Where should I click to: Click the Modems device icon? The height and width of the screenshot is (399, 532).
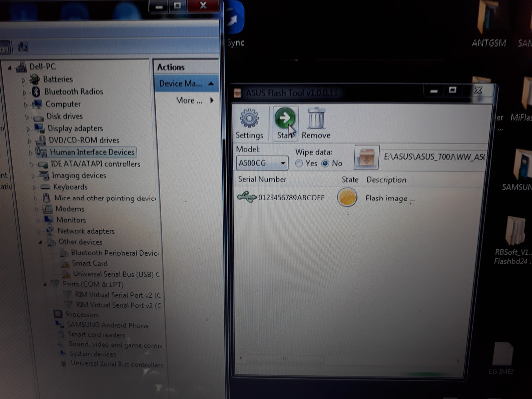(47, 209)
